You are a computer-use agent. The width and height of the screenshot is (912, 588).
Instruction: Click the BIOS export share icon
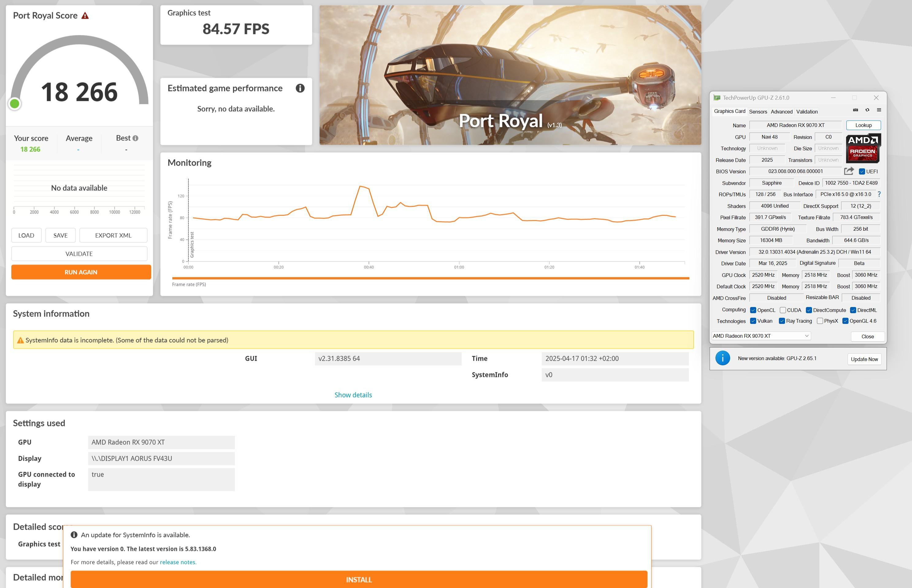point(849,171)
